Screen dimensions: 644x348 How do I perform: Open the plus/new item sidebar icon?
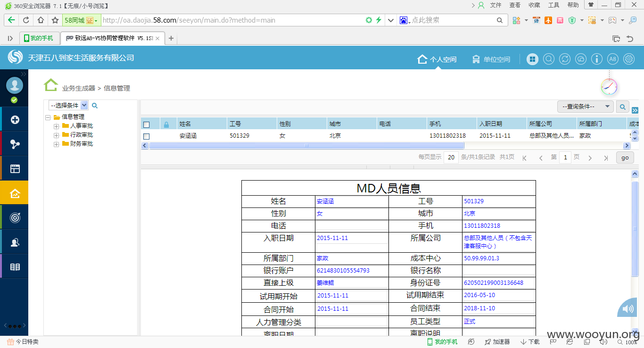point(15,120)
